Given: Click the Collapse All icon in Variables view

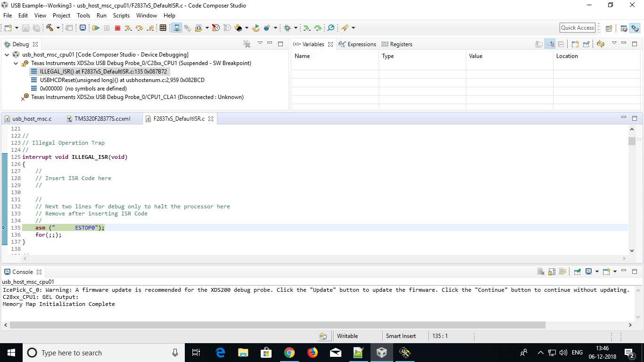Looking at the screenshot, I should [x=561, y=44].
